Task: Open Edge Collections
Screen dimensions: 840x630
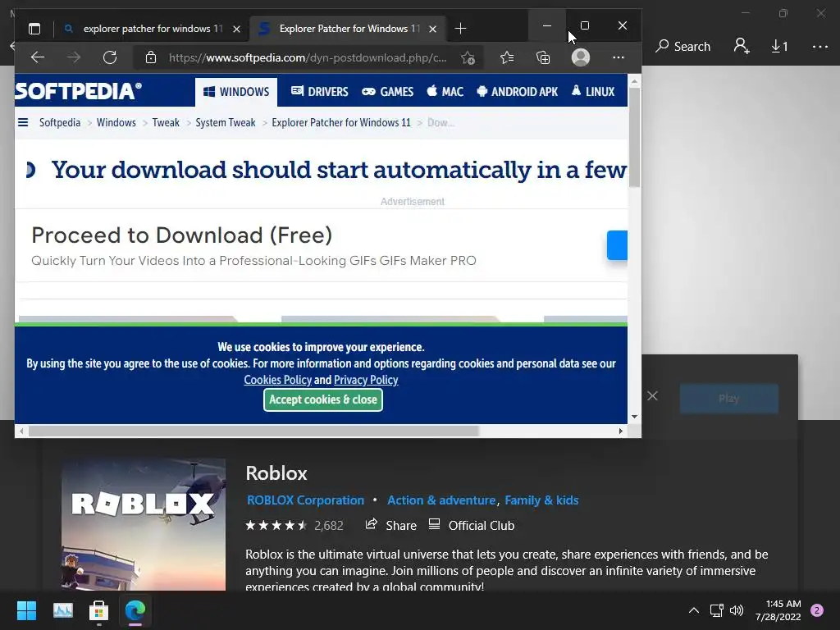Action: click(x=543, y=57)
